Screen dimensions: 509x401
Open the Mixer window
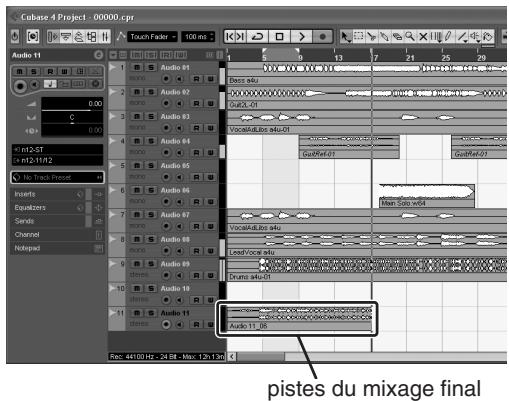click(105, 36)
